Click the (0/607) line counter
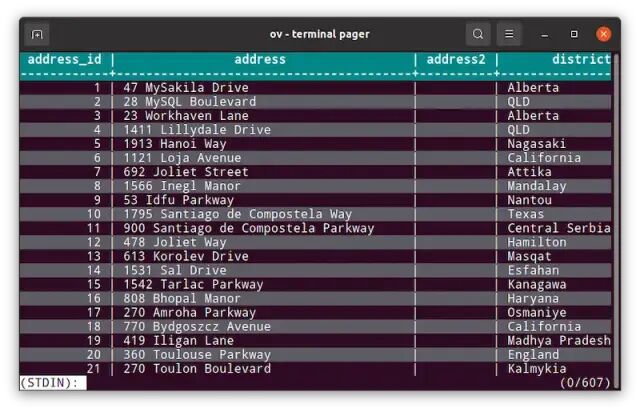The image size is (640, 412). [585, 383]
